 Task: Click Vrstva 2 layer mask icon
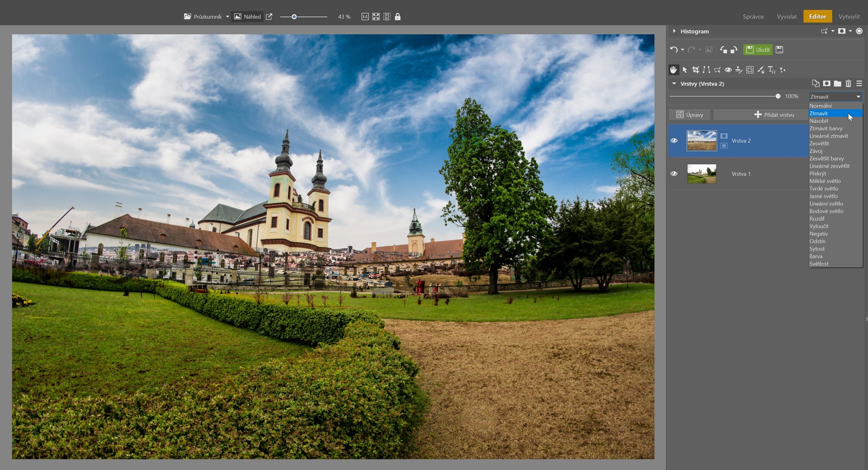coord(724,136)
